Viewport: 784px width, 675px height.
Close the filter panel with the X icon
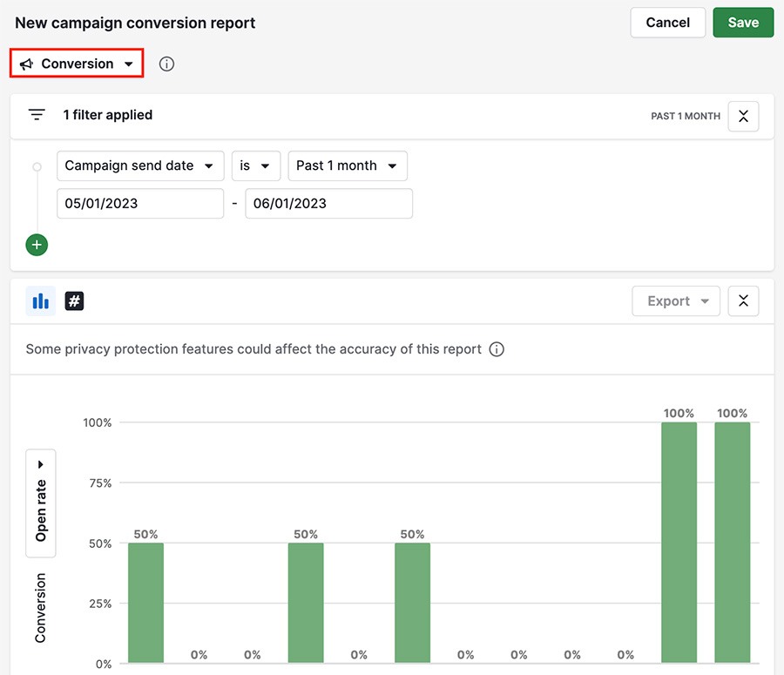(743, 116)
